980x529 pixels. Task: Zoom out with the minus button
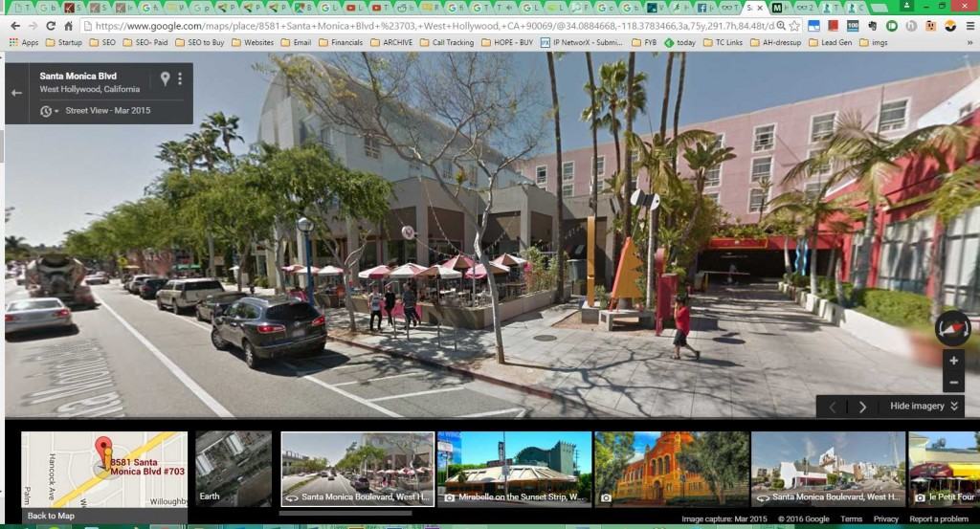click(952, 384)
